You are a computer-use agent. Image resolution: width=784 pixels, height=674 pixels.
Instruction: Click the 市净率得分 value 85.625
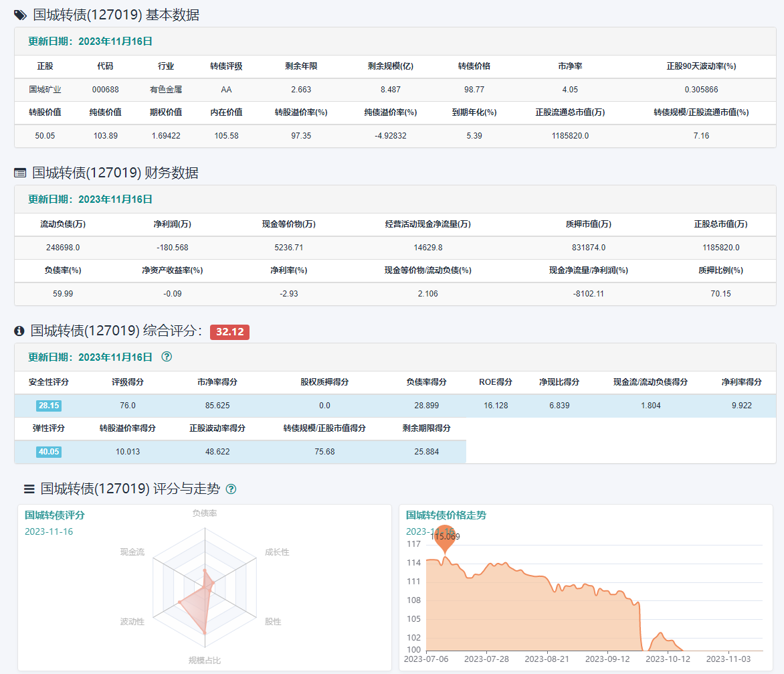click(x=217, y=406)
